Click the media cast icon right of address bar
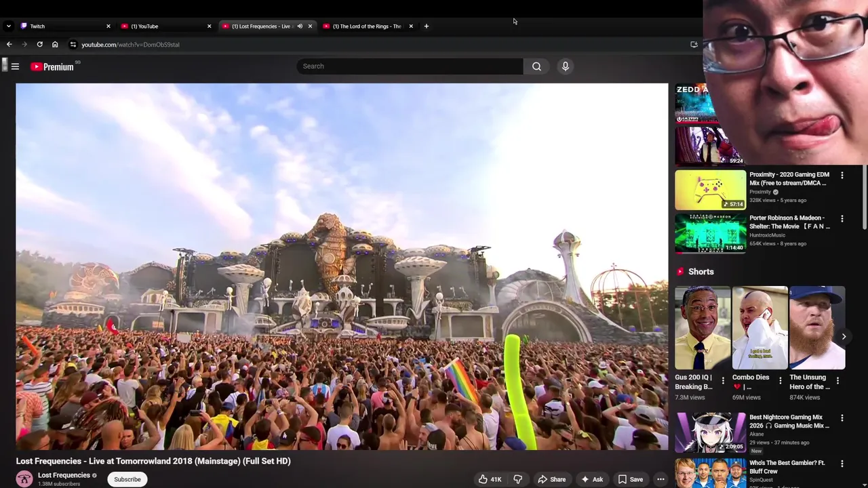This screenshot has height=488, width=868. 694,45
